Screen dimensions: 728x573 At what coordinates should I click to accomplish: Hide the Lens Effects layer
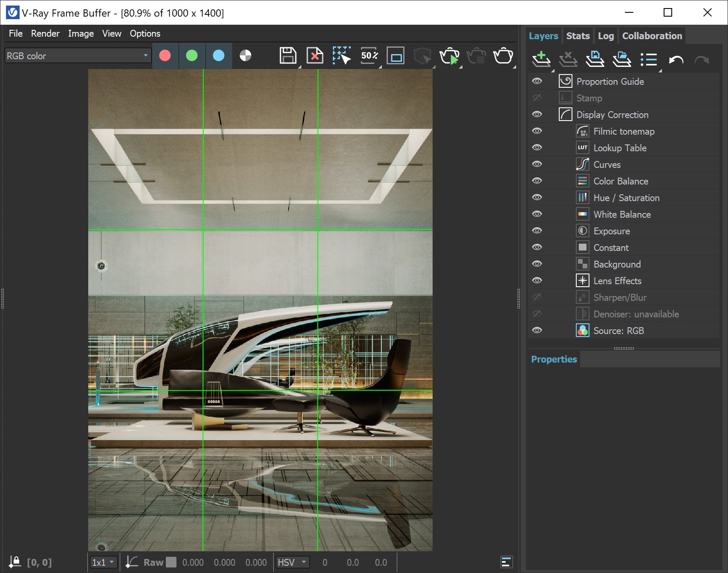(x=537, y=280)
